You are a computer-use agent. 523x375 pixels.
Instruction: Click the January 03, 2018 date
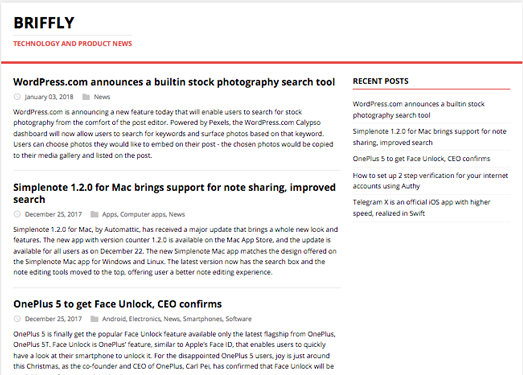(x=49, y=97)
